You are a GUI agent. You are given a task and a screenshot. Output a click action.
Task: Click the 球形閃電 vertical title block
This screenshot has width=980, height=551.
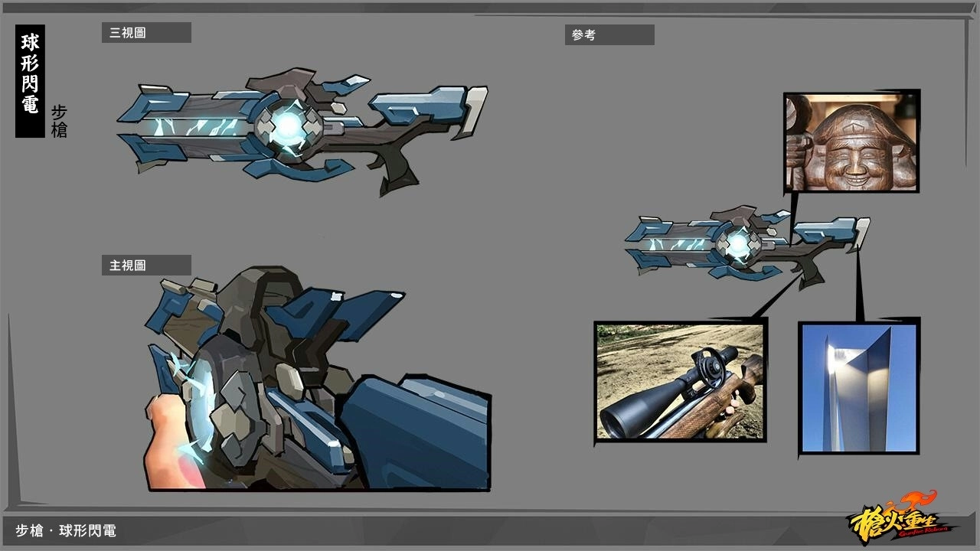tap(30, 82)
